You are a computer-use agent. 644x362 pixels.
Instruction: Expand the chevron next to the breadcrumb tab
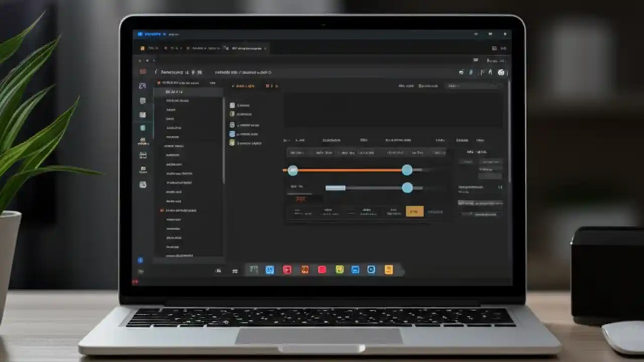265,48
